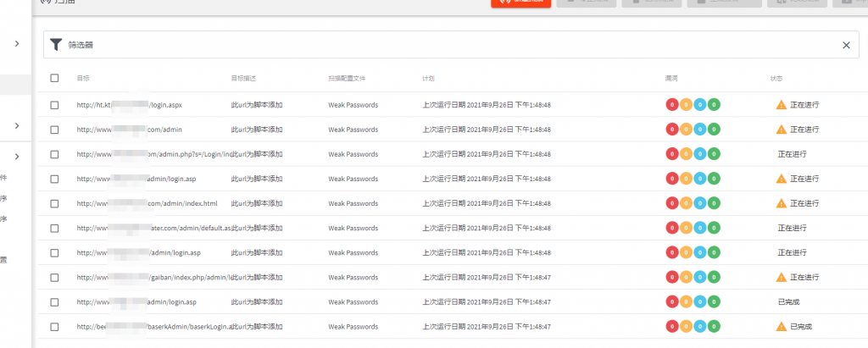Sort by the 状态 column header
The width and height of the screenshot is (868, 348).
(x=776, y=79)
